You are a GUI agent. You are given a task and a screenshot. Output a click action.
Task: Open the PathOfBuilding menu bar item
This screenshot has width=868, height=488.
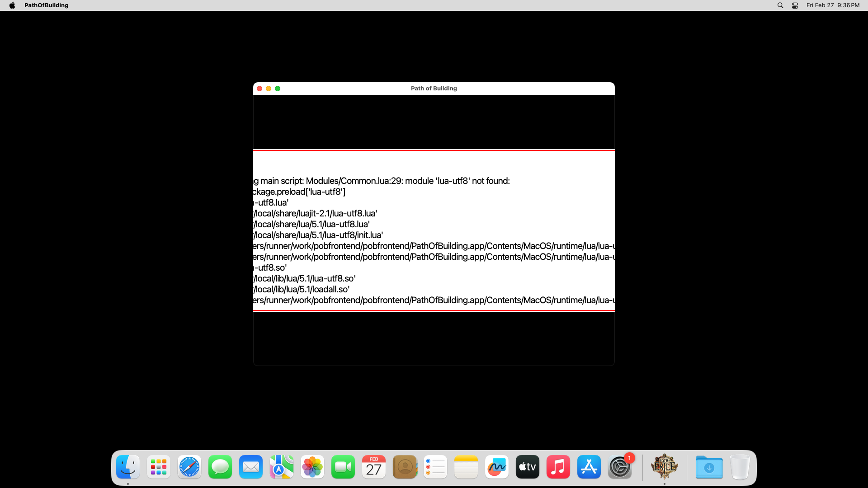pyautogui.click(x=46, y=5)
